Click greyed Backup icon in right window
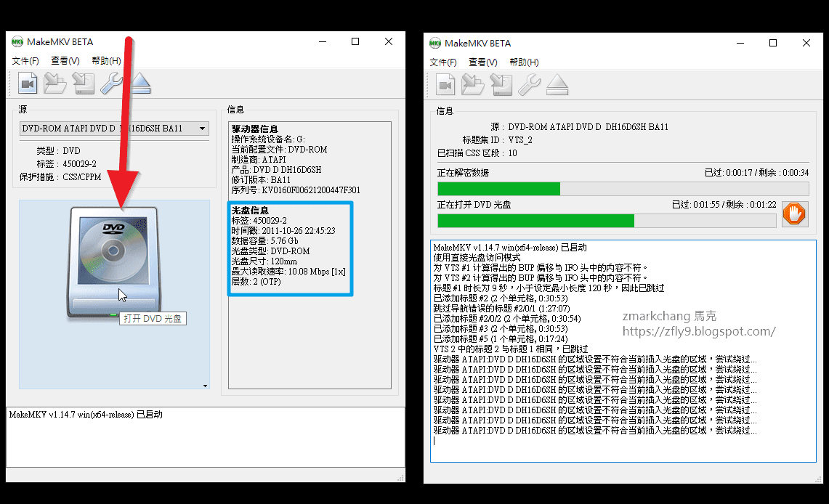 (473, 85)
